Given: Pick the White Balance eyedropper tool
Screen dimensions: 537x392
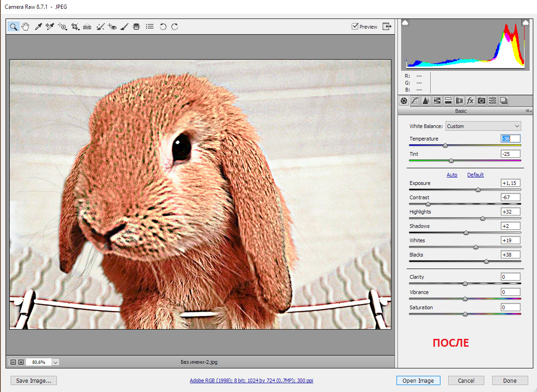Looking at the screenshot, I should pos(39,27).
